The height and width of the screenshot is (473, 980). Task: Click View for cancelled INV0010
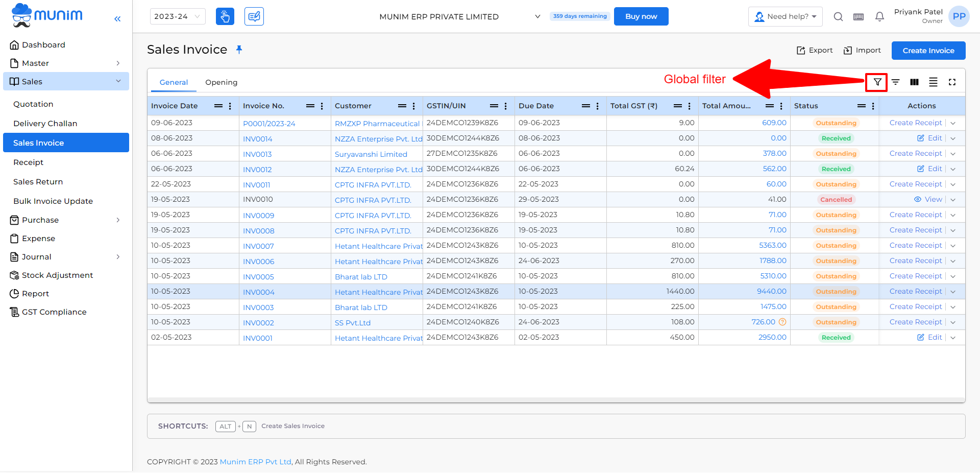pyautogui.click(x=928, y=199)
